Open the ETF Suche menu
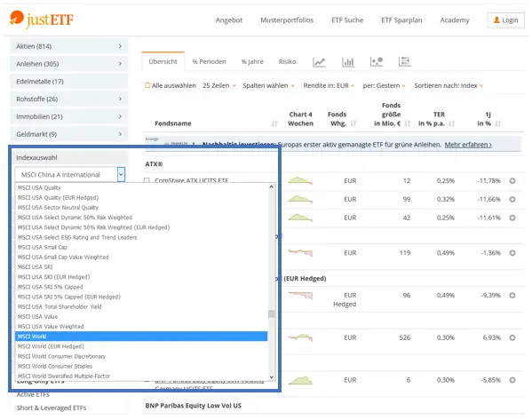 (x=347, y=20)
